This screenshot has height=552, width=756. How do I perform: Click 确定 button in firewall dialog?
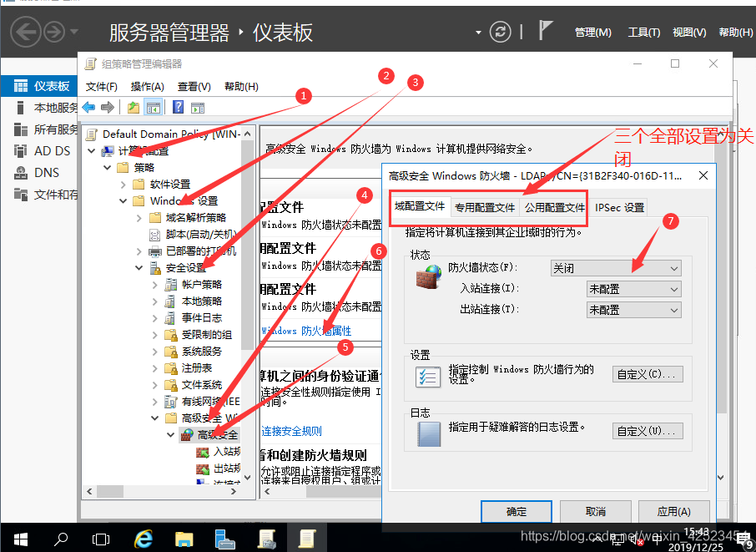[517, 511]
